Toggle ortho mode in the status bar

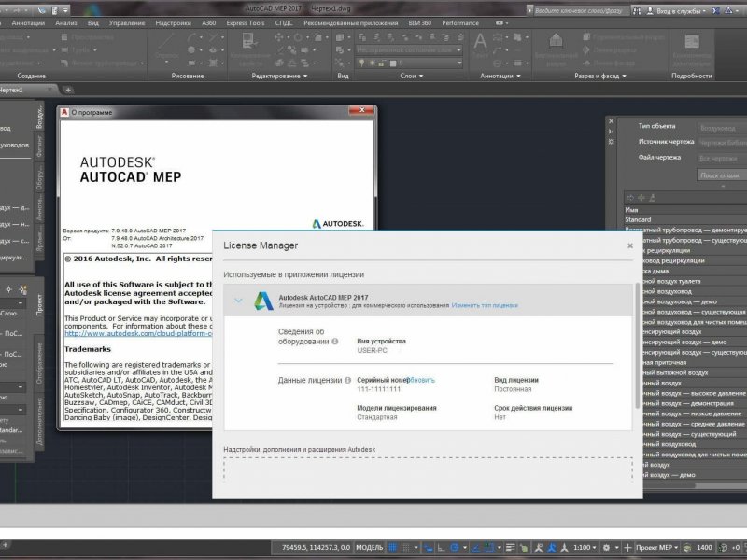tap(441, 548)
